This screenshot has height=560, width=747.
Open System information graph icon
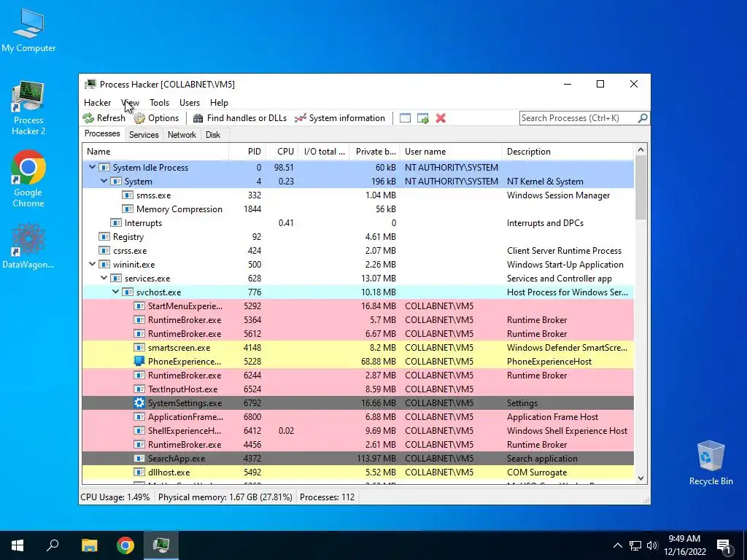pos(300,118)
